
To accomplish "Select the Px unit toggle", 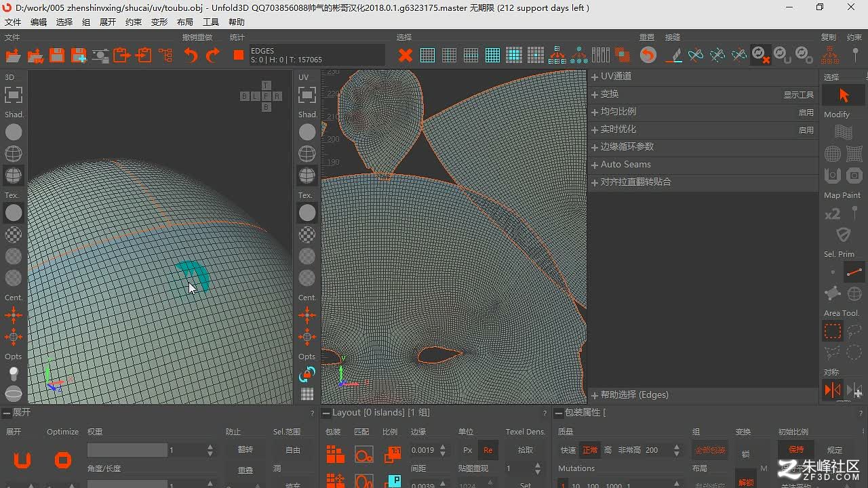I will pyautogui.click(x=467, y=450).
